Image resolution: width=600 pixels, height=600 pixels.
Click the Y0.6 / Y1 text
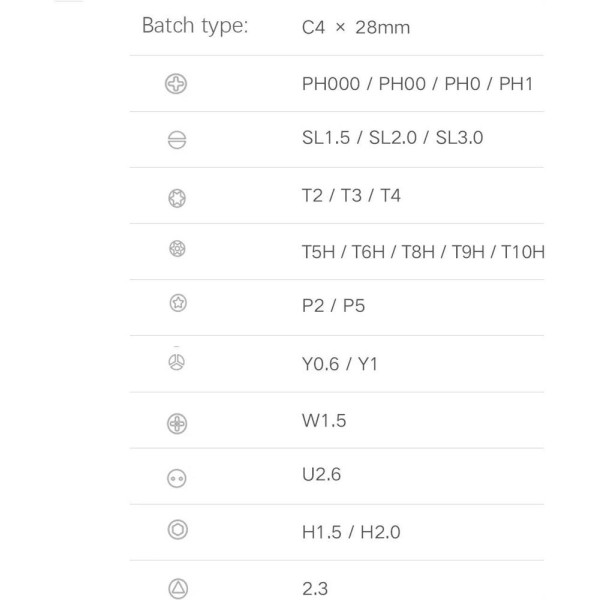[x=340, y=364]
